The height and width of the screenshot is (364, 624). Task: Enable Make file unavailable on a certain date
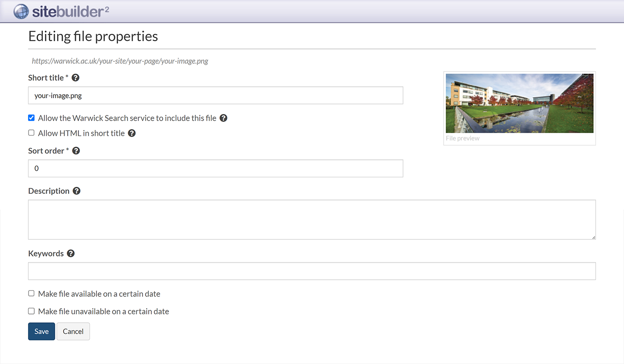[x=31, y=311]
